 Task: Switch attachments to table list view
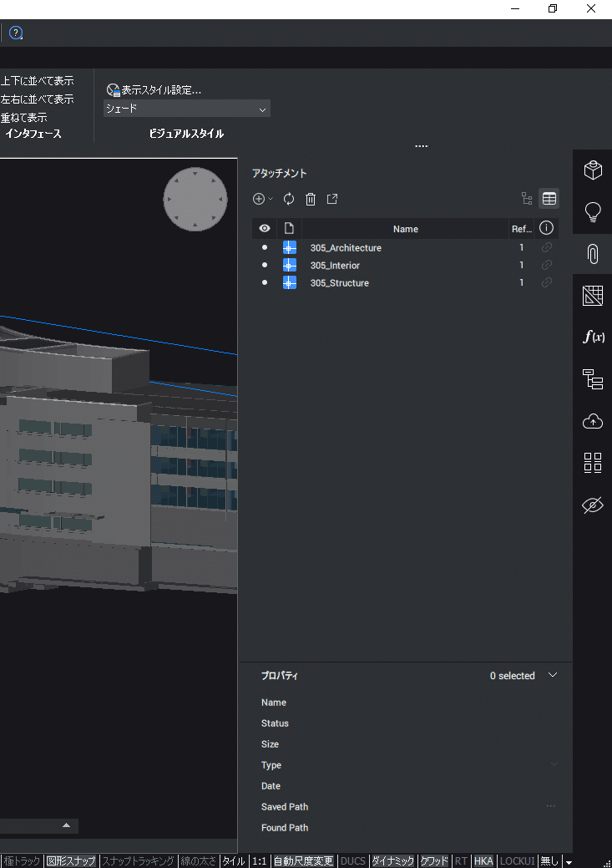click(549, 199)
